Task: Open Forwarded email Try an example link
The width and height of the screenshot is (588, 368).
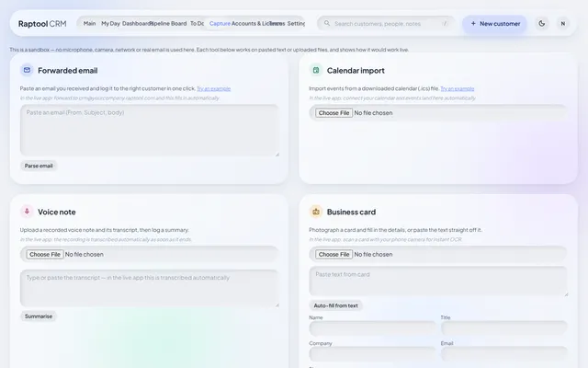Action: 214,88
